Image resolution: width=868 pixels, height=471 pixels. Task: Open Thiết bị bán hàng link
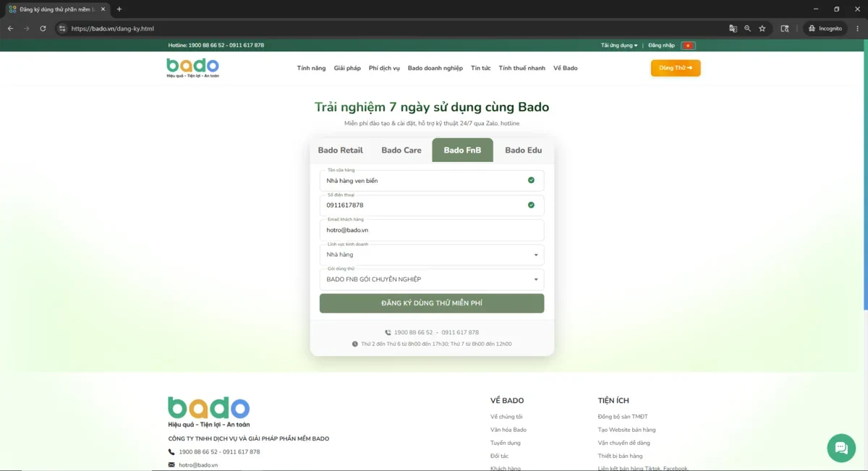click(621, 456)
